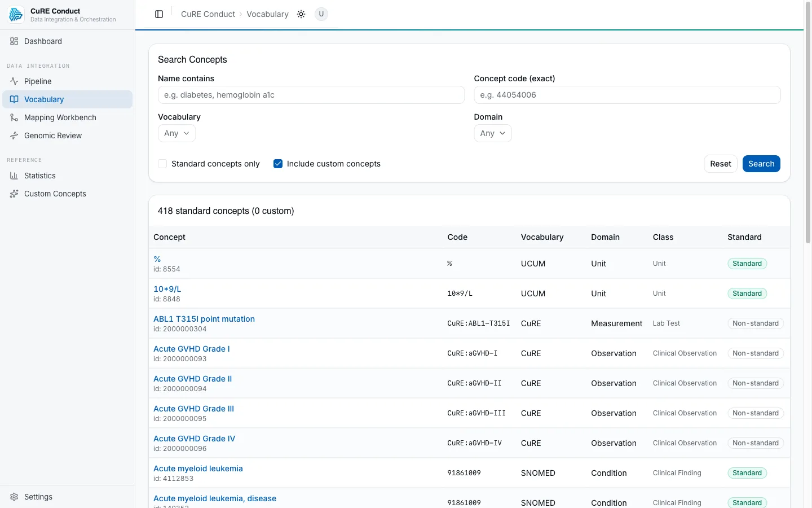The height and width of the screenshot is (508, 812).
Task: Focus the Concept code input field
Action: tap(627, 95)
